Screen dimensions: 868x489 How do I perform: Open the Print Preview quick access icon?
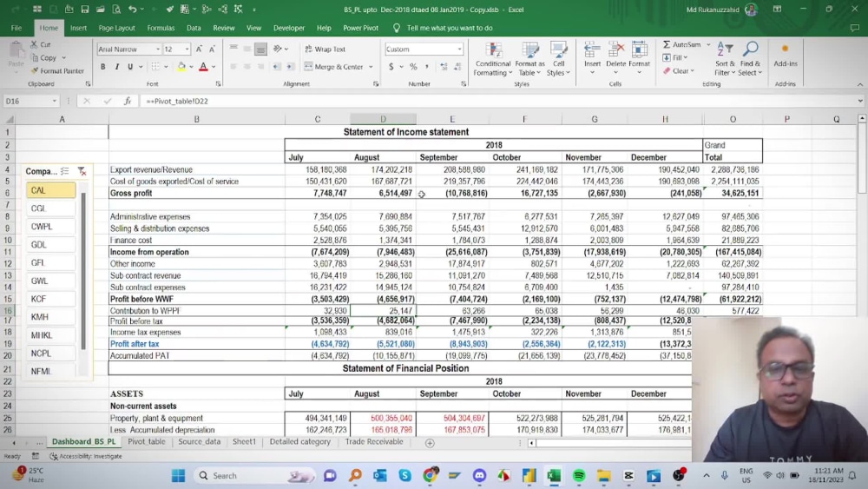point(116,10)
